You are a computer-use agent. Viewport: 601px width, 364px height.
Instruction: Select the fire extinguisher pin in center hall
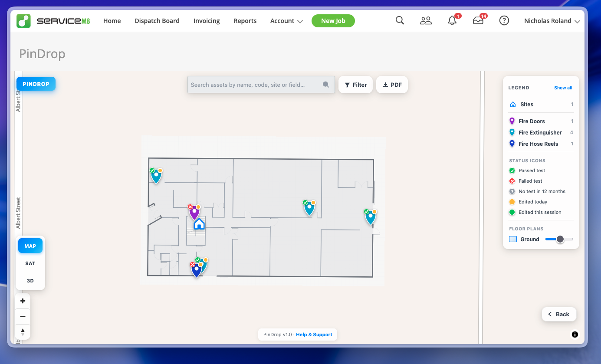click(x=309, y=208)
